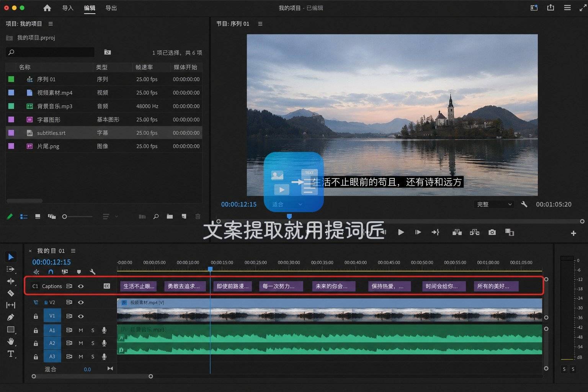Viewport: 588px width, 392px height.
Task: Open the timeline sequence panel menu
Action: 73,251
